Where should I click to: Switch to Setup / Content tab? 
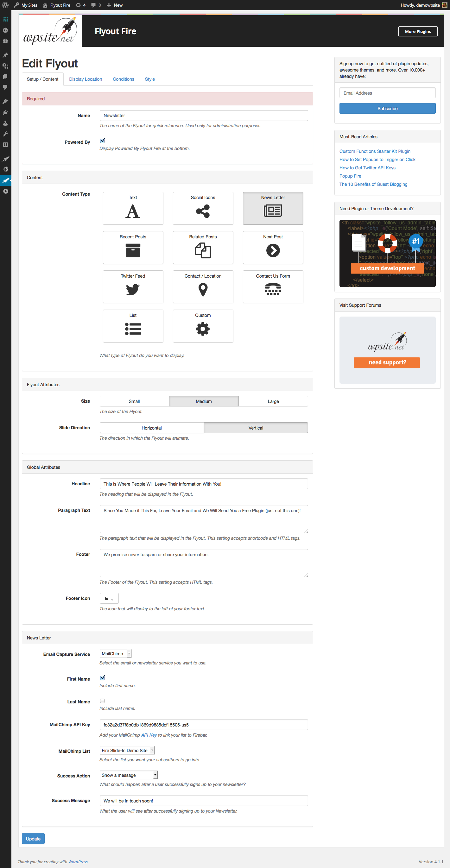click(43, 79)
